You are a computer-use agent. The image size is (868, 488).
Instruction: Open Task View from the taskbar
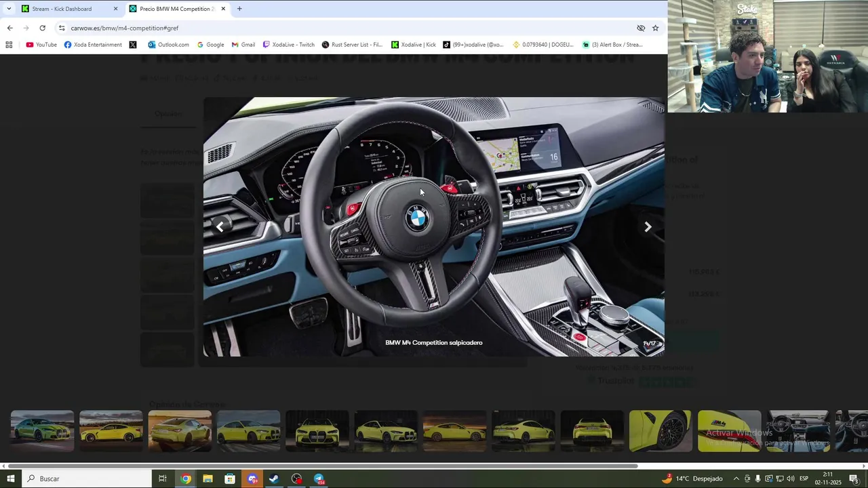click(x=163, y=479)
